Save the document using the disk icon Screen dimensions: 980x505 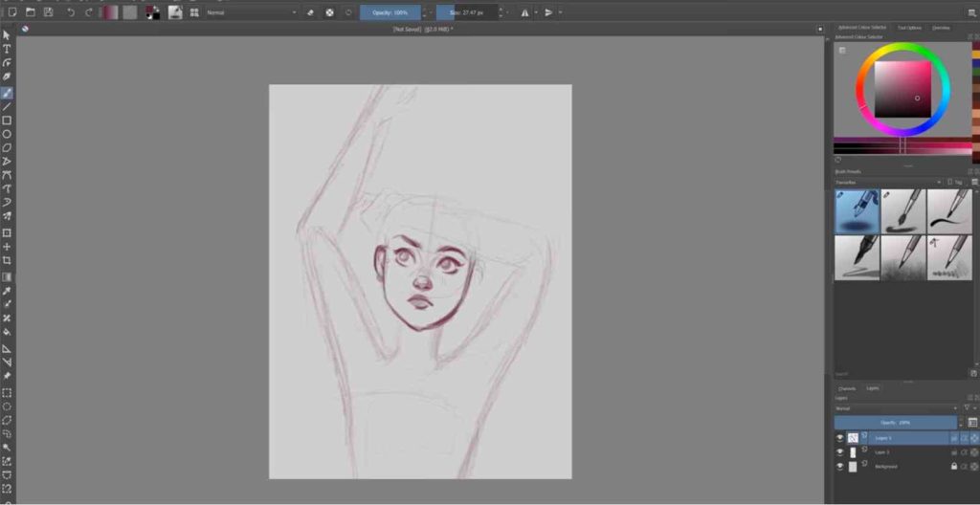[48, 11]
